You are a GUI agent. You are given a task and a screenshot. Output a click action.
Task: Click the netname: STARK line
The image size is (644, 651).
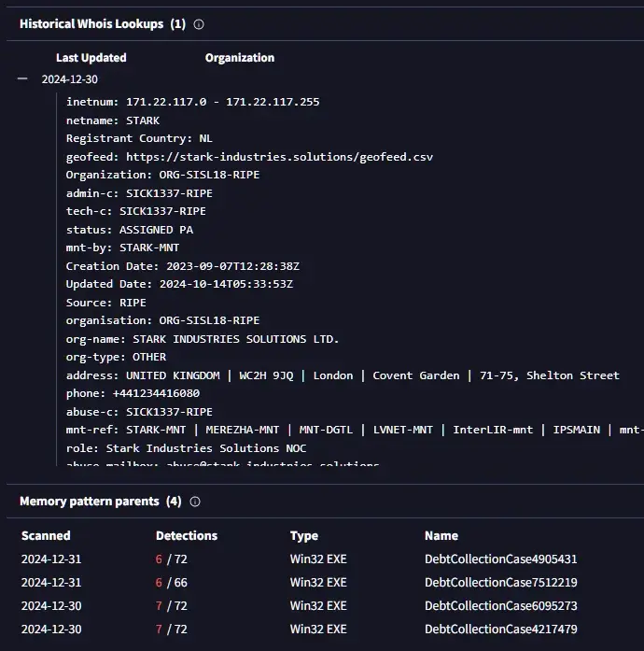(x=113, y=120)
